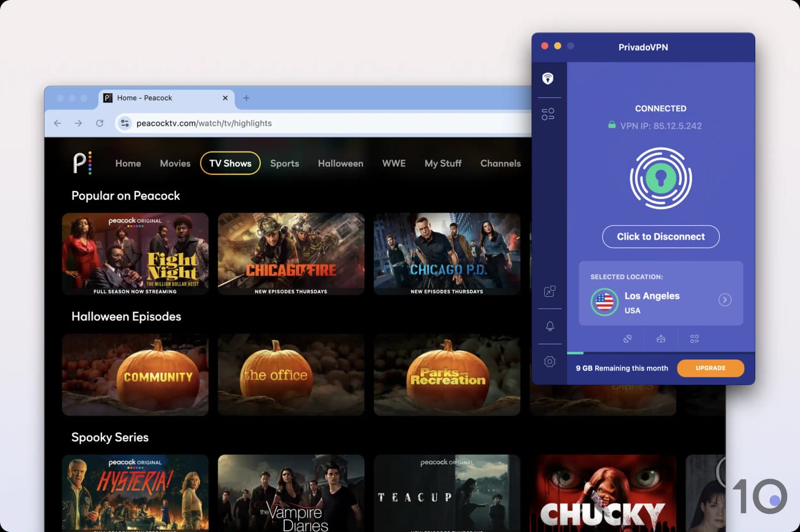Screen dimensions: 800x532
Task: Click the data usage progress bar
Action: pyautogui.click(x=577, y=353)
